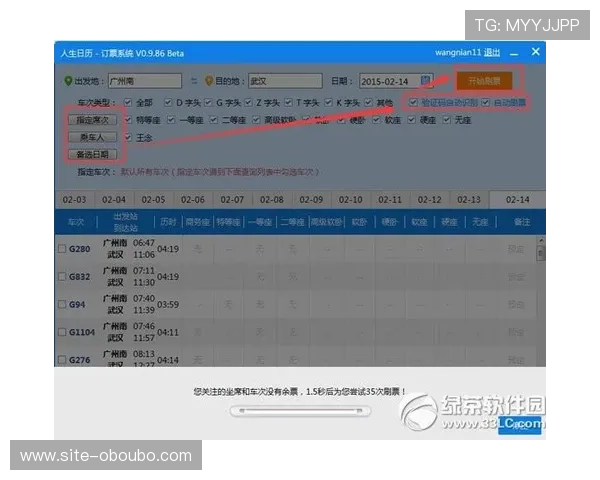Edit the 目的地 field 武汉
The height and width of the screenshot is (480, 600).
285,81
